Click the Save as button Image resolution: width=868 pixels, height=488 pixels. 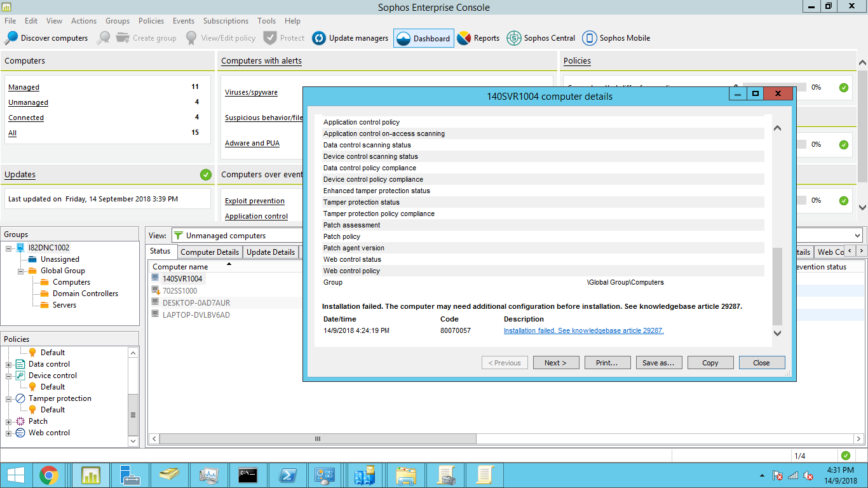pyautogui.click(x=659, y=363)
